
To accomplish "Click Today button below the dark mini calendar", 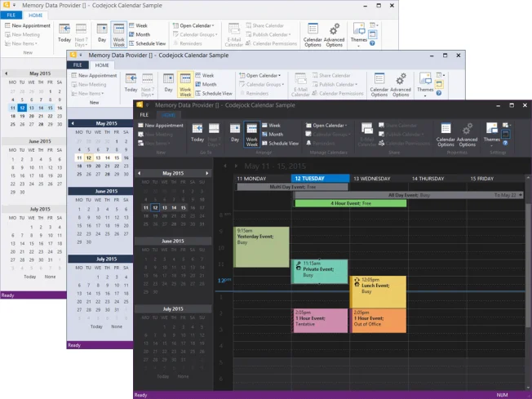I will [163, 376].
